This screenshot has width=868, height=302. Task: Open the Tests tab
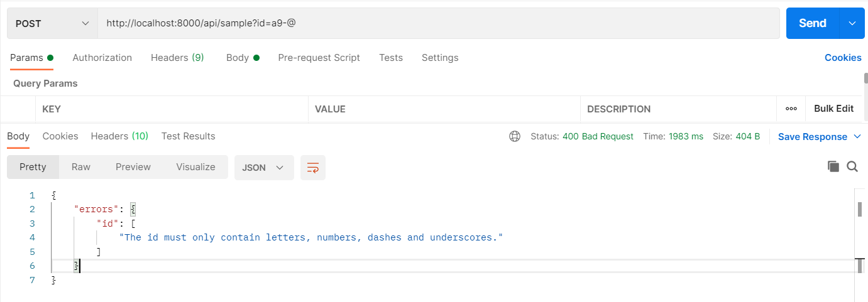click(x=391, y=58)
